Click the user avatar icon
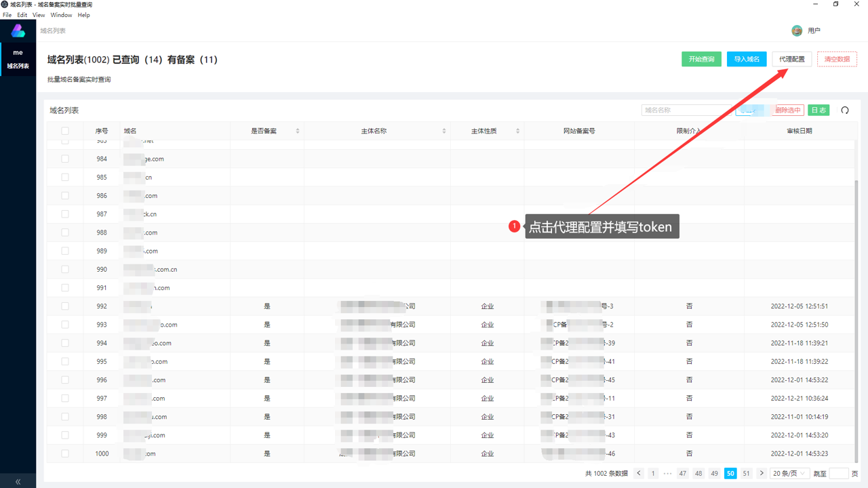 [x=797, y=30]
